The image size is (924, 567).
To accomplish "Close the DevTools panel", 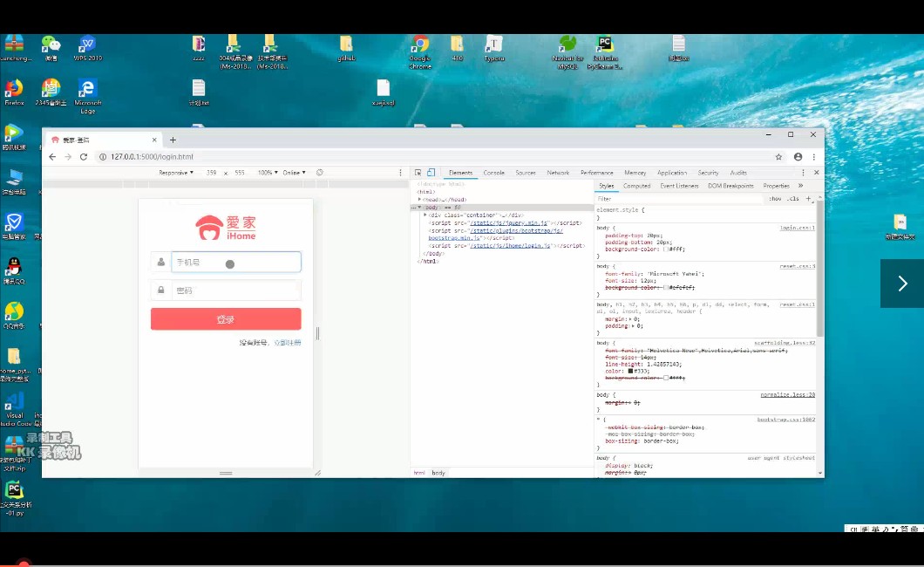I will (816, 173).
